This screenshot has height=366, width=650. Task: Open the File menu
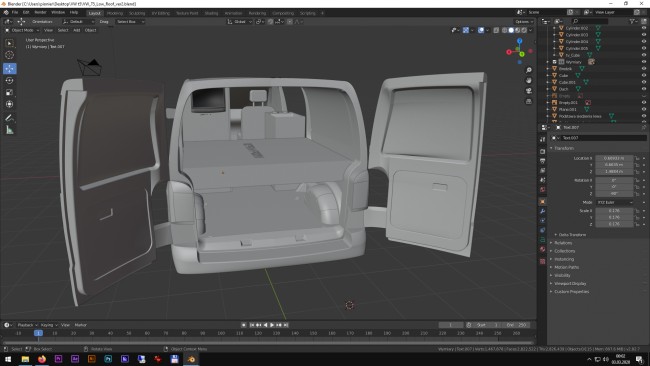click(15, 12)
